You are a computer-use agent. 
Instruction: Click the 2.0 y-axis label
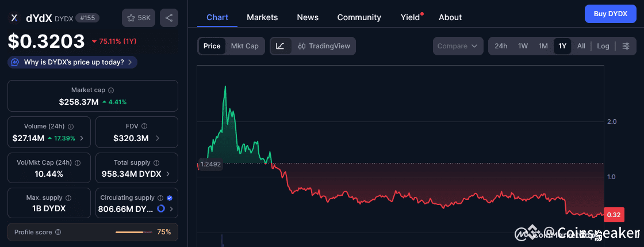(x=612, y=121)
